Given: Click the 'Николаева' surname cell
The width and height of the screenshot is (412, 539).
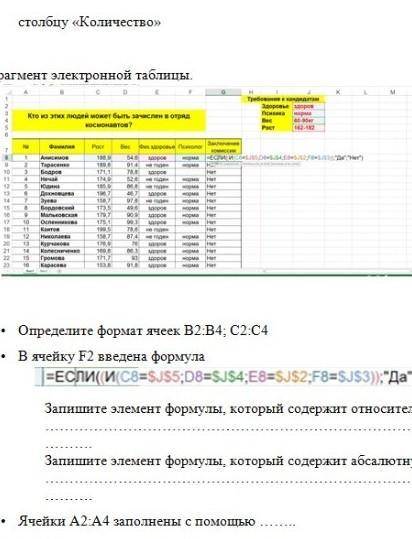Looking at the screenshot, I should point(62,236).
